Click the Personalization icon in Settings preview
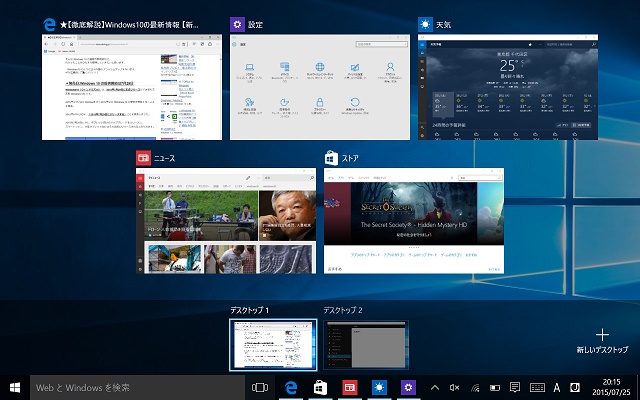The width and height of the screenshot is (640, 400). point(355,67)
